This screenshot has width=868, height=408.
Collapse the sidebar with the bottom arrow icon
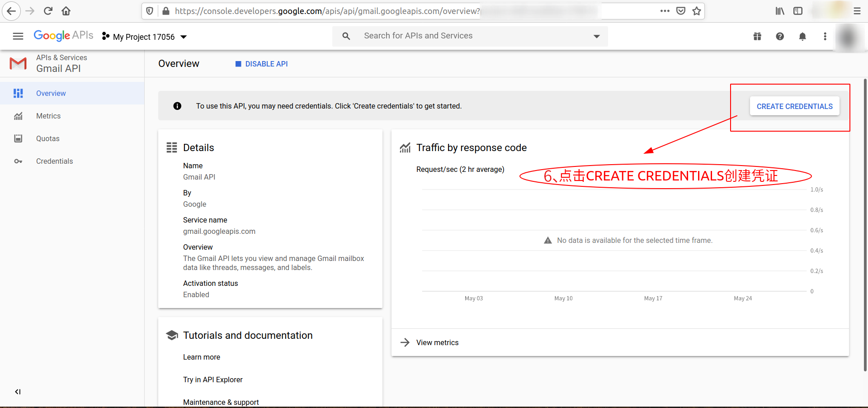click(x=18, y=392)
